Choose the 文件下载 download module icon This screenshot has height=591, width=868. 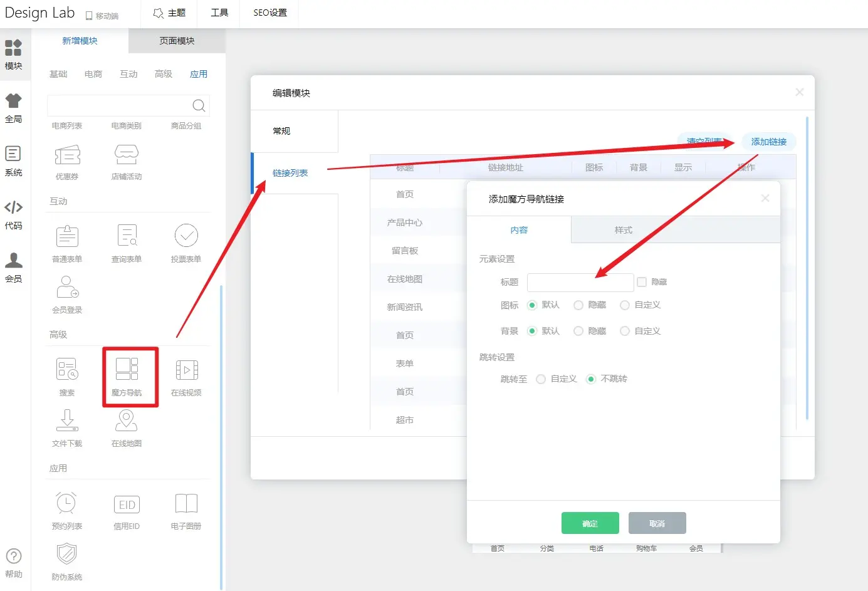67,421
